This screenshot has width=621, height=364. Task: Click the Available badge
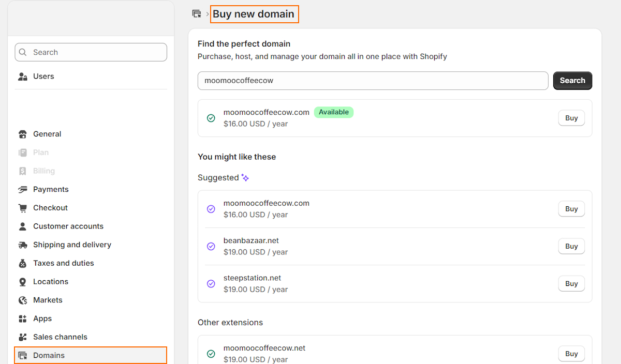[x=334, y=112]
